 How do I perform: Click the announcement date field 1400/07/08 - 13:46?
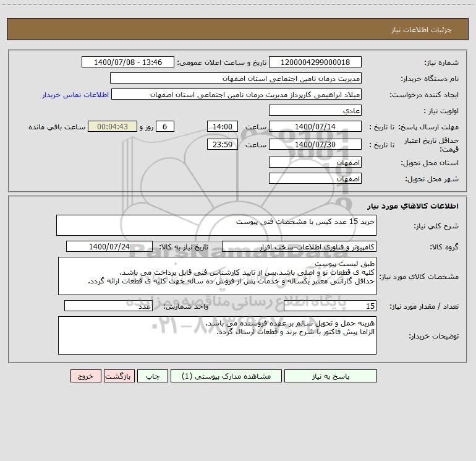[x=128, y=62]
